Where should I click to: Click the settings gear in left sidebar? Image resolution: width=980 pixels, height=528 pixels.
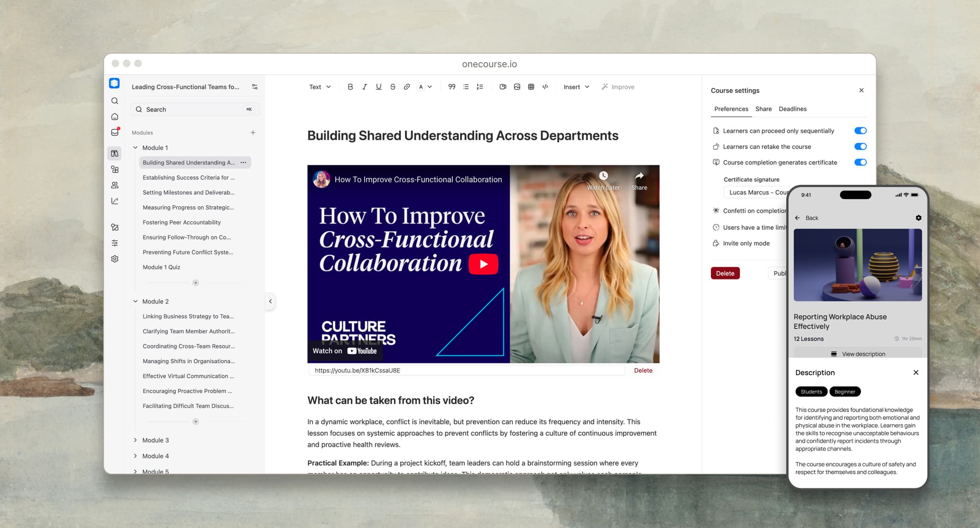click(115, 259)
